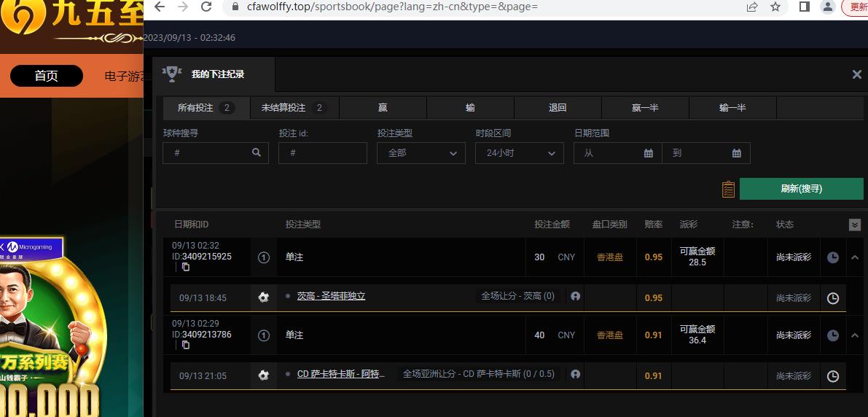Copy bet ID 3409215925 with copy icon
This screenshot has height=417, width=868.
point(186,268)
